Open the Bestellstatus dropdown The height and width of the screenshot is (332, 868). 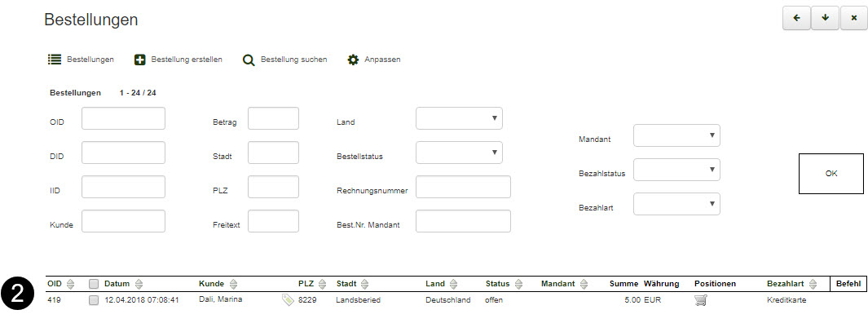tap(459, 153)
